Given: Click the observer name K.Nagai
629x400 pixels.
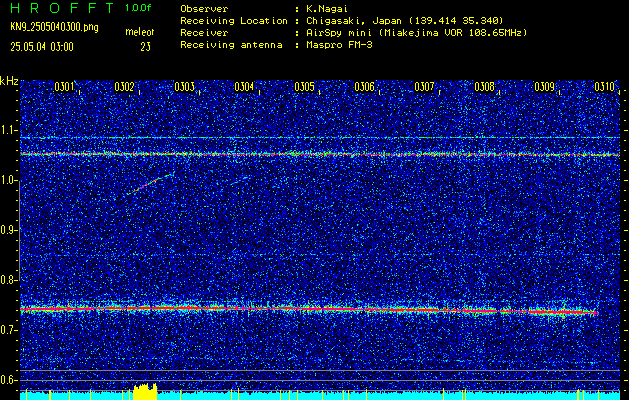Looking at the screenshot, I should pyautogui.click(x=327, y=8).
